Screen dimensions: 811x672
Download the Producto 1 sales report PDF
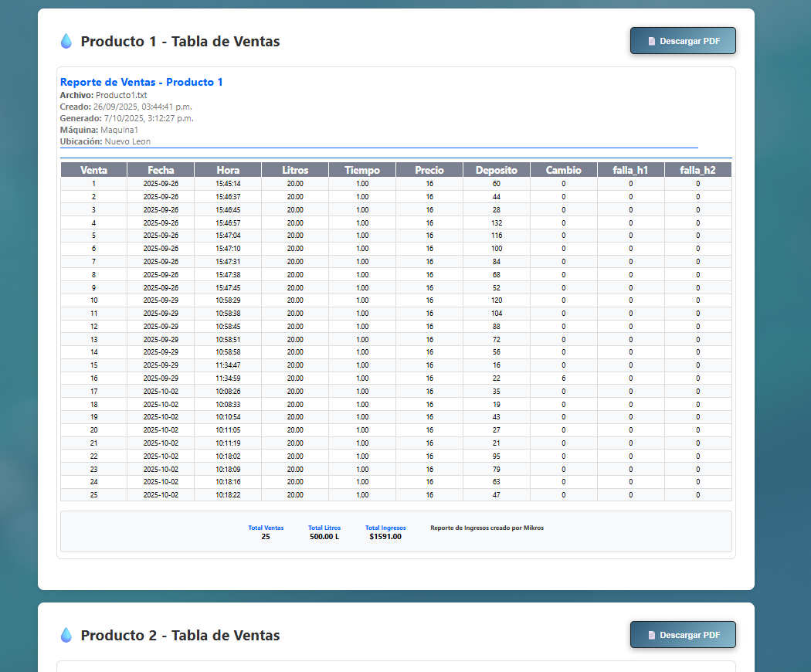coord(683,41)
